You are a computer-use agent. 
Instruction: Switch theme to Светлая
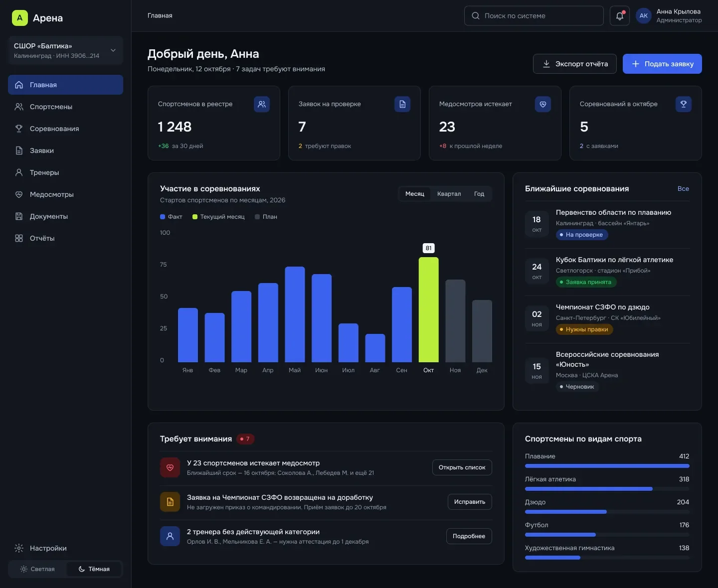pyautogui.click(x=37, y=569)
